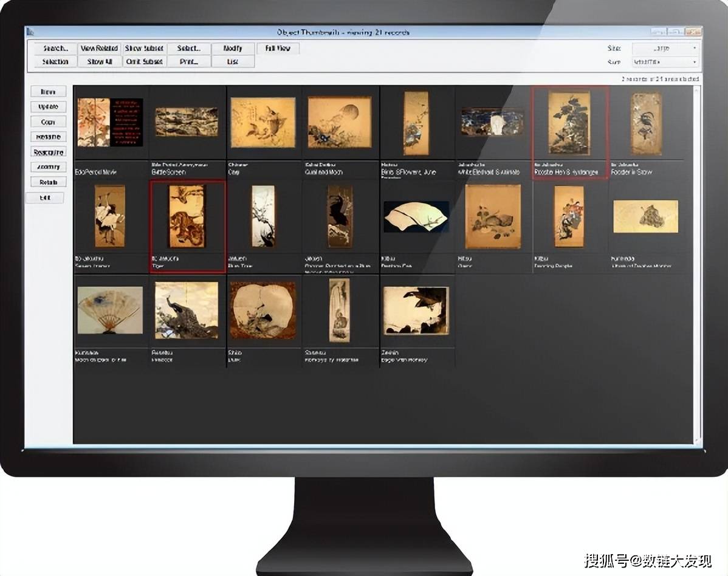Select the Rooster, Hen & Hydrangea thumbnail

pos(569,123)
